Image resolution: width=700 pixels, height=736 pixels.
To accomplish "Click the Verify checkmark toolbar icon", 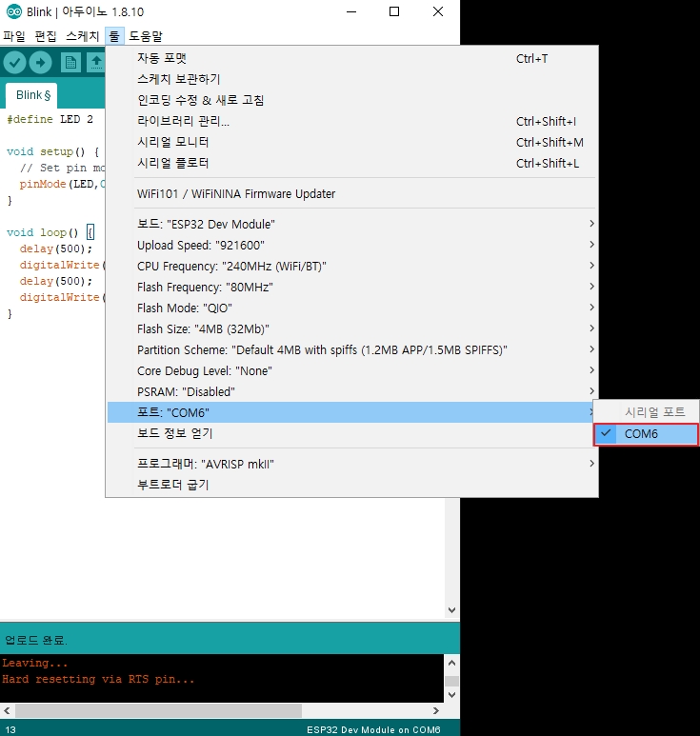I will [14, 63].
